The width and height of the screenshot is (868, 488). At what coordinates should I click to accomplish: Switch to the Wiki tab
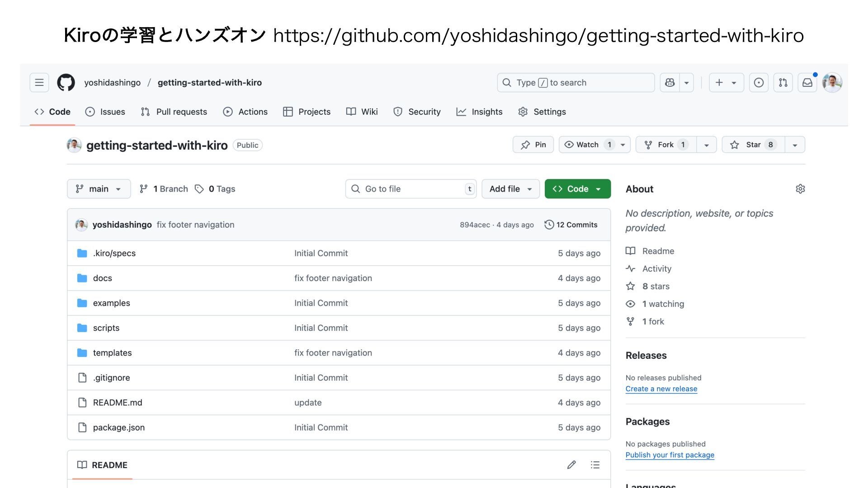tap(362, 112)
